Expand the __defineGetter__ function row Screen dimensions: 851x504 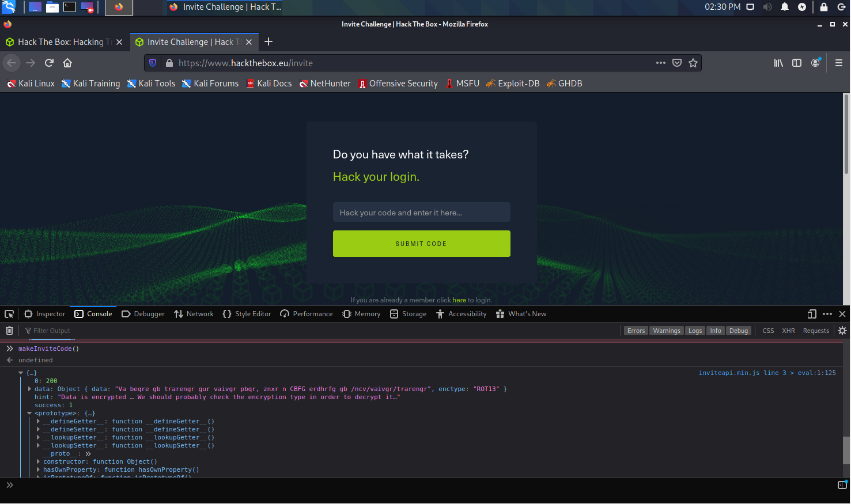point(38,421)
